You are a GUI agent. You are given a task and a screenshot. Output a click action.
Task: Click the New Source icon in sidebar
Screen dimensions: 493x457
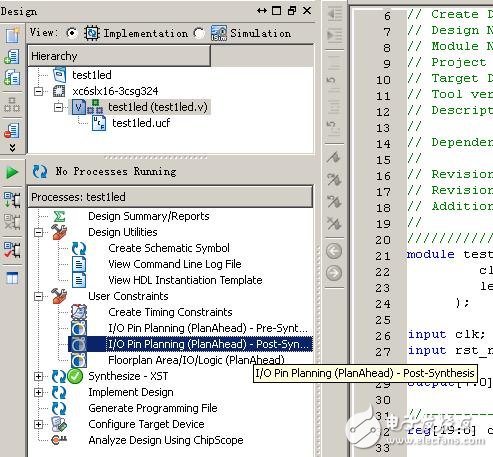tap(12, 35)
